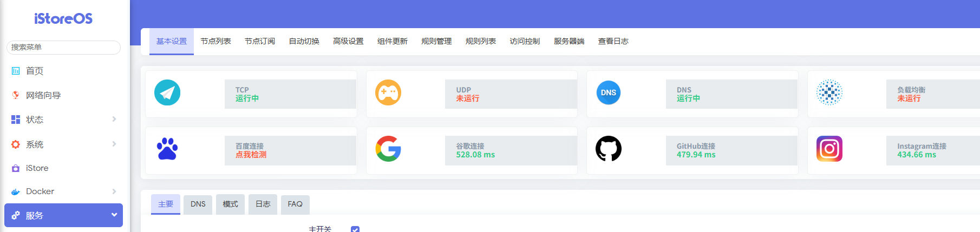The image size is (980, 232).
Task: Click the 434.66 ms Instagram latency value
Action: coord(917,155)
